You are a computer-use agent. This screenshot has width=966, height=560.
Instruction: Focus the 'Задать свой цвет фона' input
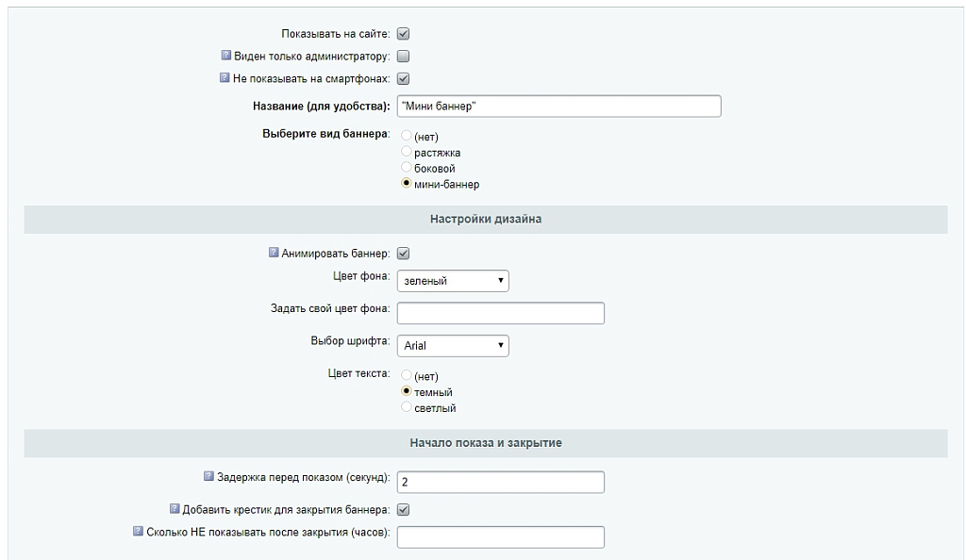(500, 314)
